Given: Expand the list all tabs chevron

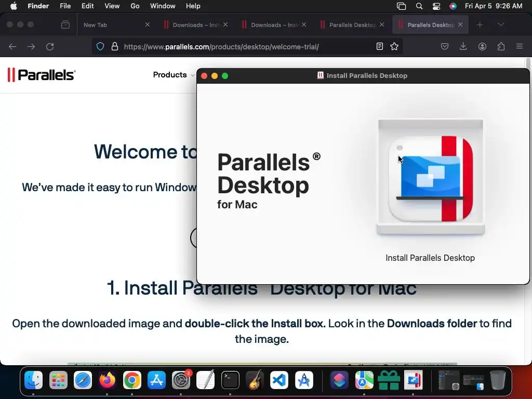Looking at the screenshot, I should [x=501, y=25].
